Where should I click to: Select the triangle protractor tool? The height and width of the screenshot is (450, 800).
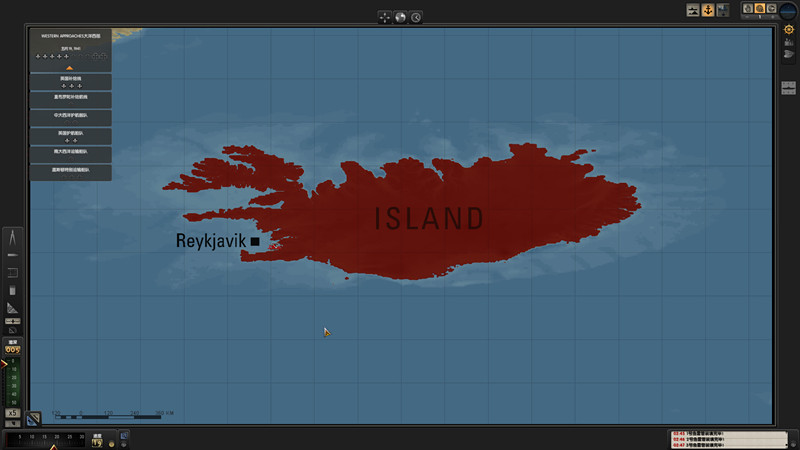click(x=13, y=307)
